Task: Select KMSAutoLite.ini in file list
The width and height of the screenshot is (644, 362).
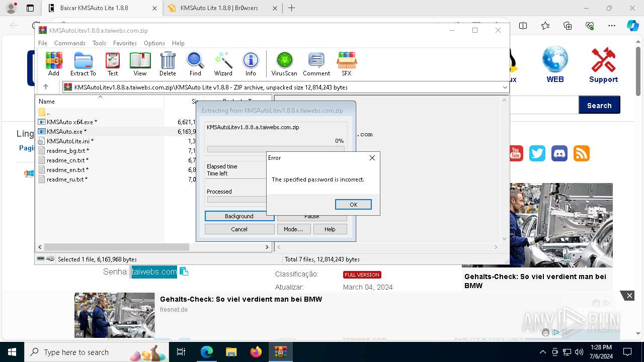Action: click(66, 141)
